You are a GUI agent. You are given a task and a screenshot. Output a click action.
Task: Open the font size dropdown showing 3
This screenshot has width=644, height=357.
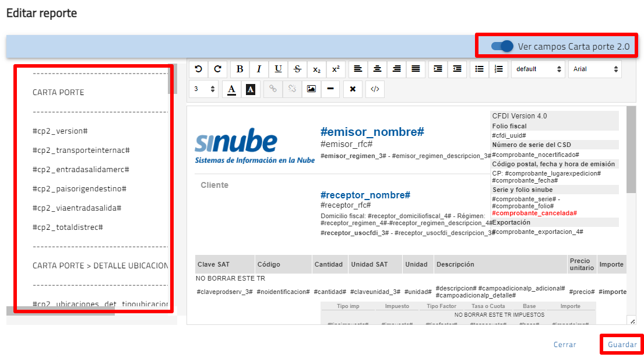[x=204, y=89]
